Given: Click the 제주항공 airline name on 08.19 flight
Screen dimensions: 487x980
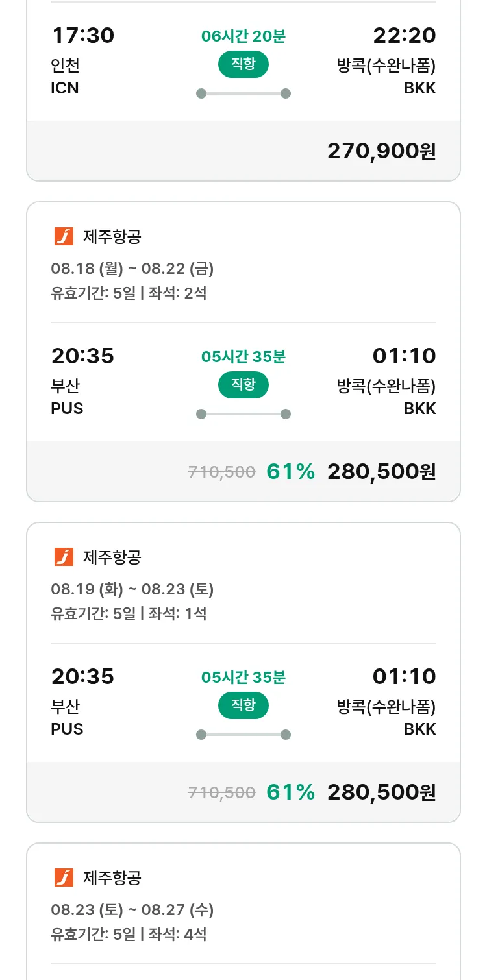Looking at the screenshot, I should click(x=112, y=557).
